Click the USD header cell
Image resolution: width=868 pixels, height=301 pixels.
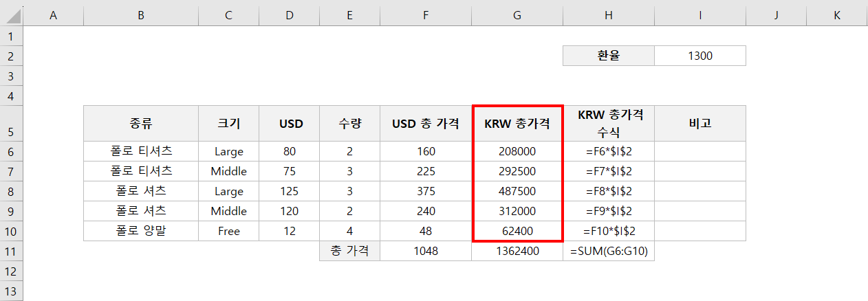[289, 124]
